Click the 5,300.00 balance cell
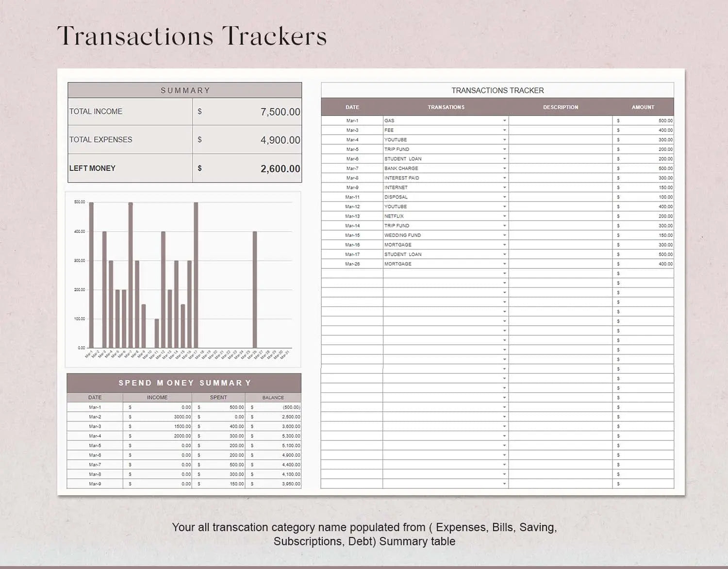 [x=273, y=436]
